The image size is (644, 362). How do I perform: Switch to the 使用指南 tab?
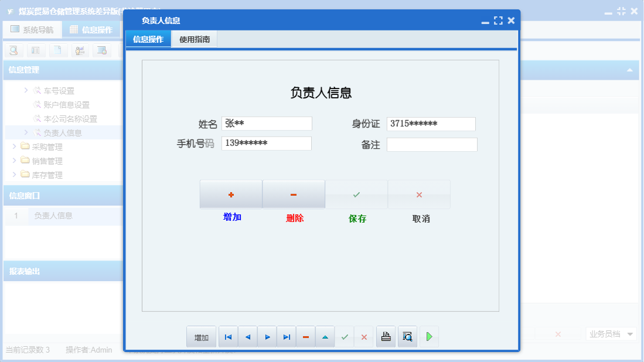[194, 39]
